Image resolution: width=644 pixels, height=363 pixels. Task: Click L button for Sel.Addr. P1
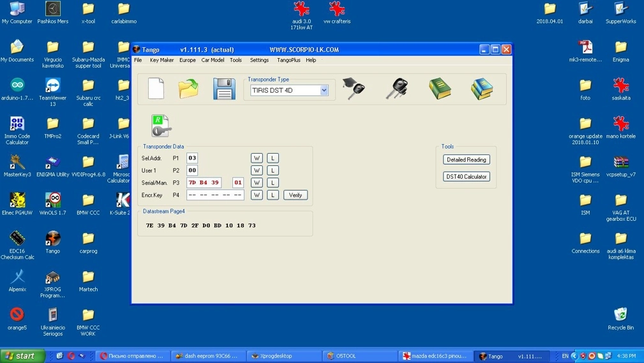[273, 158]
